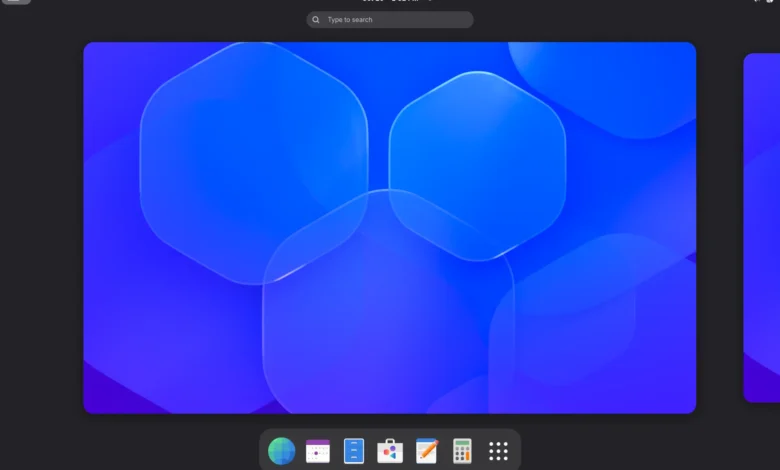Switch to the second workspace on the right

pos(762,228)
